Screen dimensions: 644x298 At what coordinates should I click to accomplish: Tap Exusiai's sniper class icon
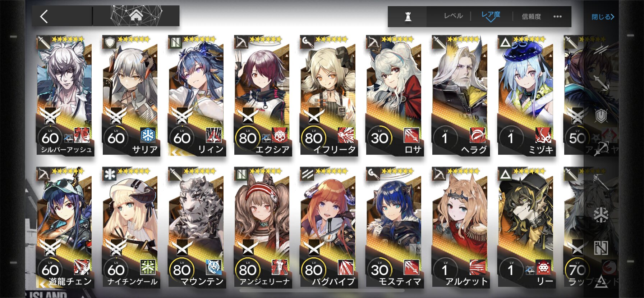tap(241, 42)
